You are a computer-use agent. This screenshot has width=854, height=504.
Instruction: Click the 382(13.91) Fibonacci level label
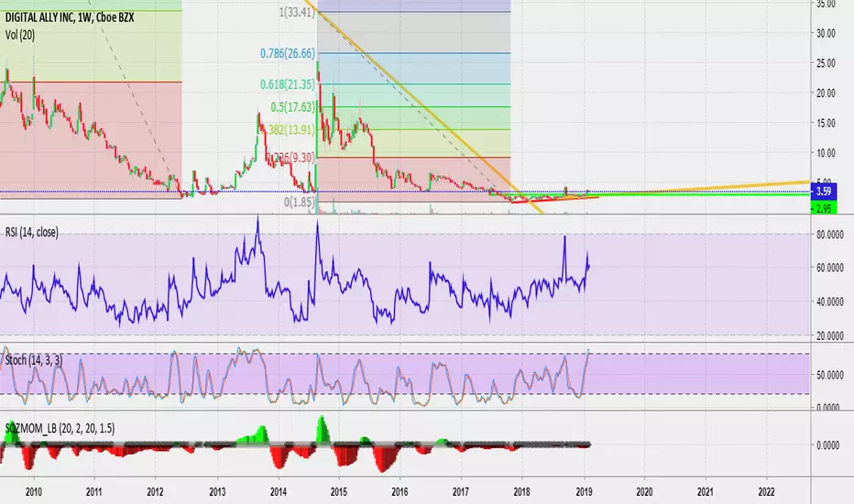[291, 130]
